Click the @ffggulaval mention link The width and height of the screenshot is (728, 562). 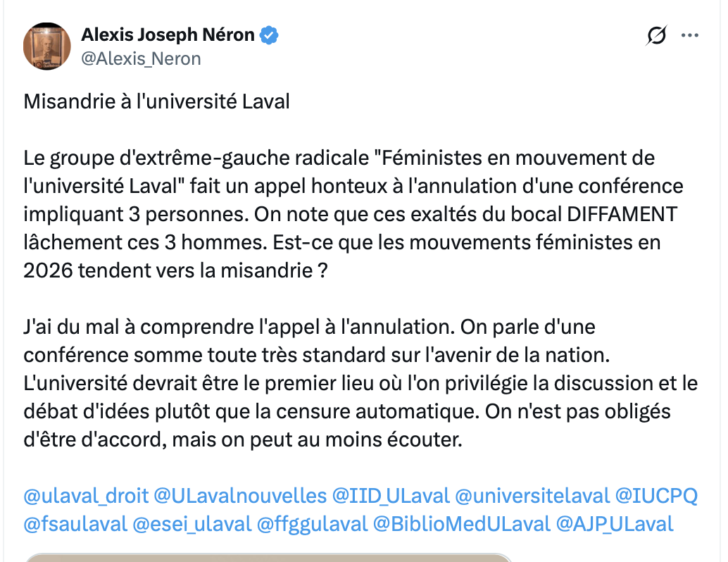click(x=312, y=523)
